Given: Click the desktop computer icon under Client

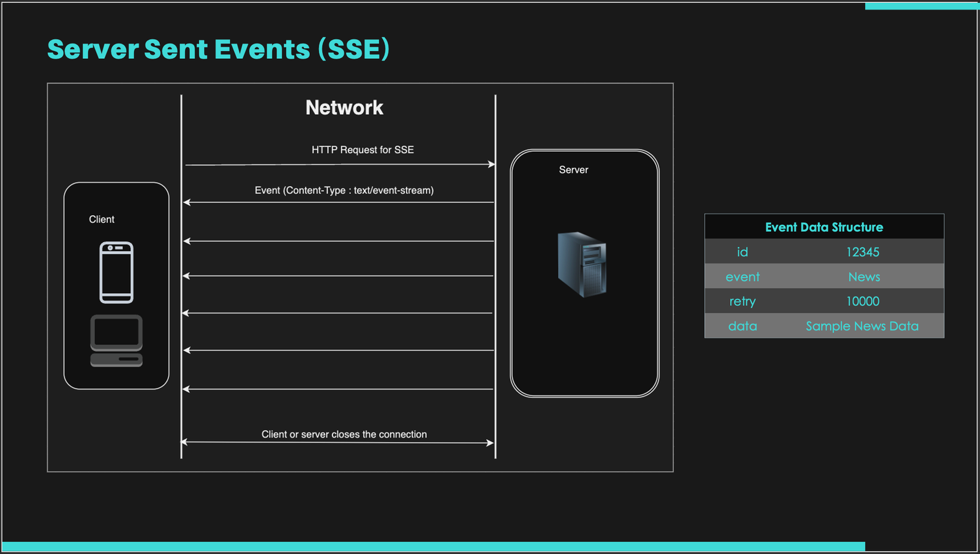Looking at the screenshot, I should (x=116, y=341).
